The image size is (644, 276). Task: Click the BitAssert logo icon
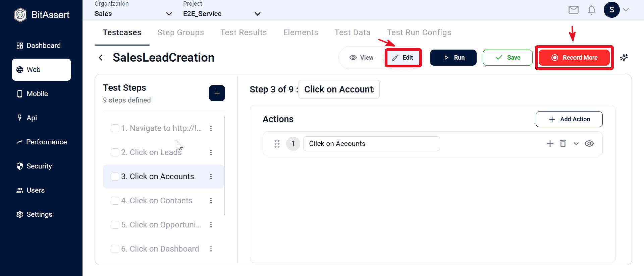tap(20, 15)
